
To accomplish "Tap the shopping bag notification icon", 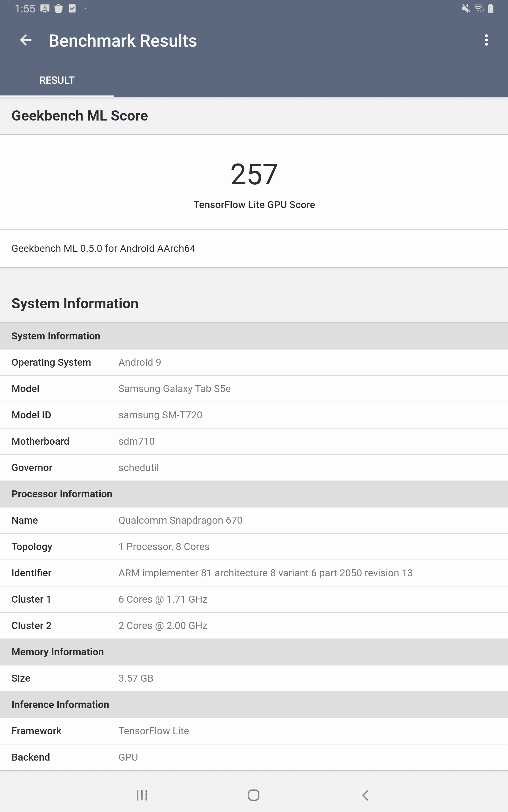I will (x=58, y=8).
